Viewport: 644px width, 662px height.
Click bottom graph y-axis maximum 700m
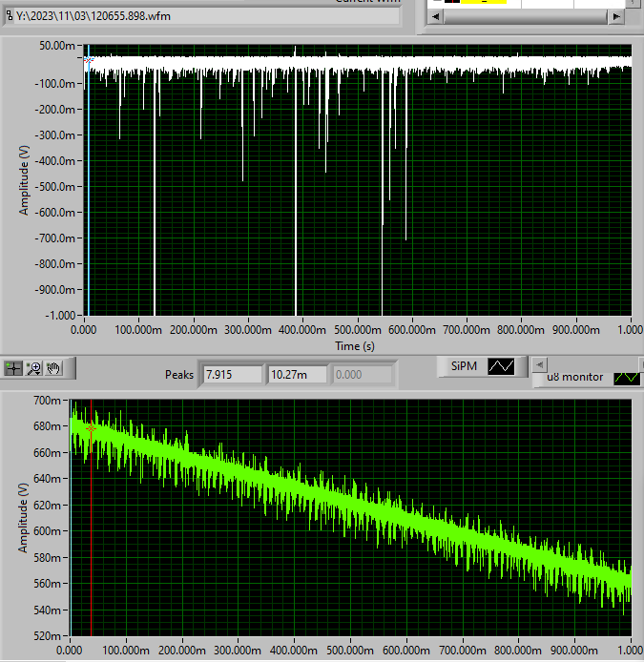(47, 401)
